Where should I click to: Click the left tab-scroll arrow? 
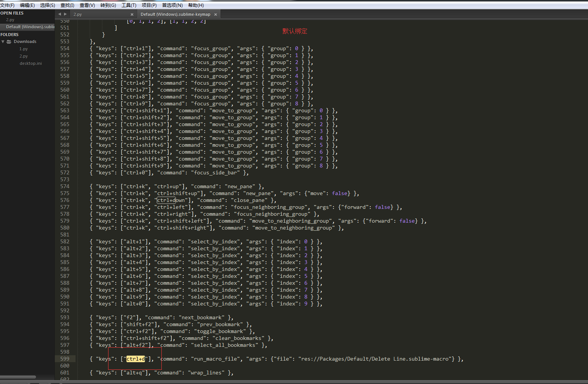[59, 14]
